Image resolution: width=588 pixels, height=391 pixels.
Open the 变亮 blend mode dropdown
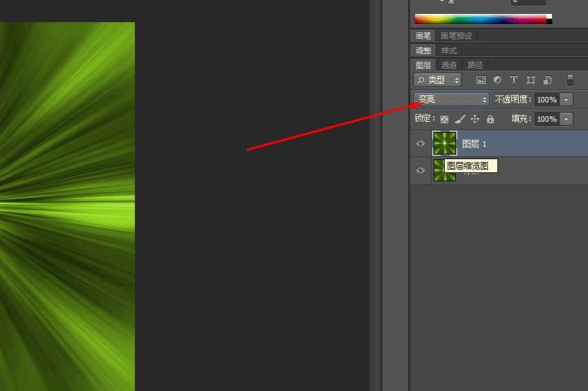pos(451,100)
